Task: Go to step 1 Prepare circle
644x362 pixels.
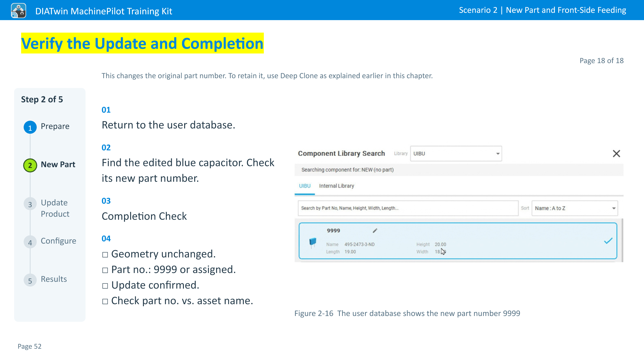Action: 30,127
